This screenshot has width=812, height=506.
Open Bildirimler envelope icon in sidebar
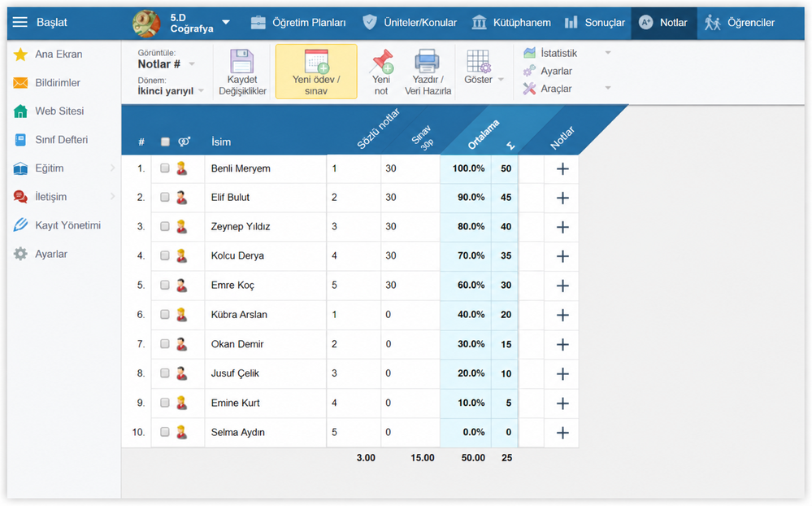tap(20, 83)
